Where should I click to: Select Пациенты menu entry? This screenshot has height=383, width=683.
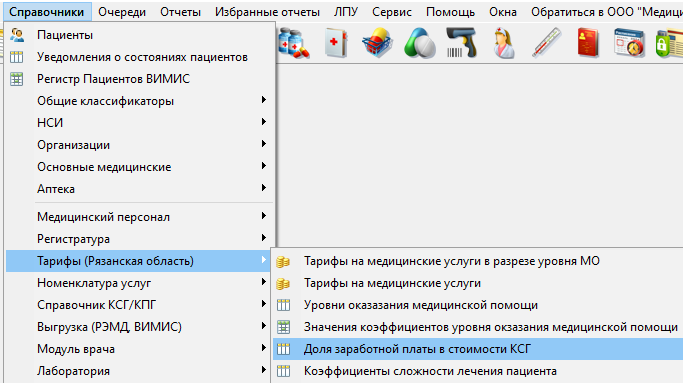[x=139, y=35]
